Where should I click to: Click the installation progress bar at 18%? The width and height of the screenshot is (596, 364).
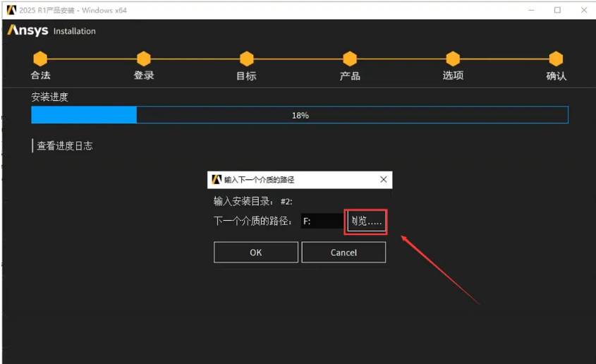(x=300, y=115)
